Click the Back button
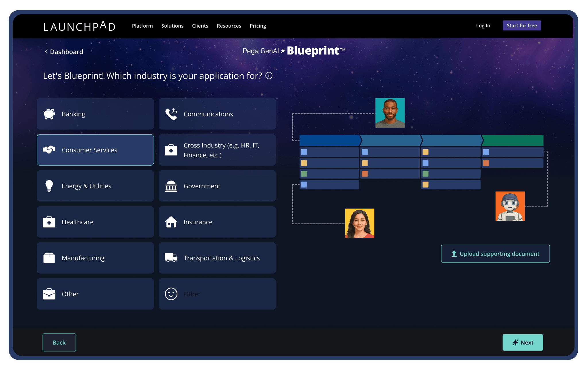Viewport: 588px width, 368px height. [x=59, y=342]
